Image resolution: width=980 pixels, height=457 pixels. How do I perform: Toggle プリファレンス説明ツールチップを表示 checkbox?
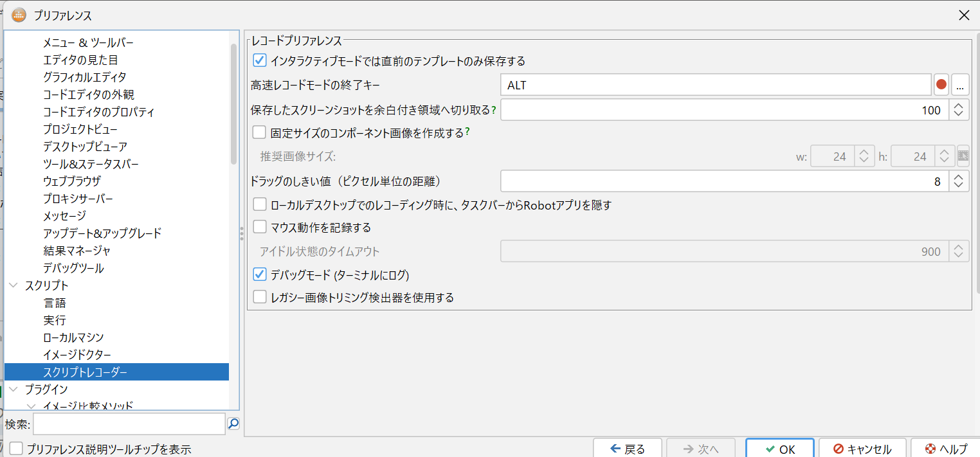tap(16, 449)
